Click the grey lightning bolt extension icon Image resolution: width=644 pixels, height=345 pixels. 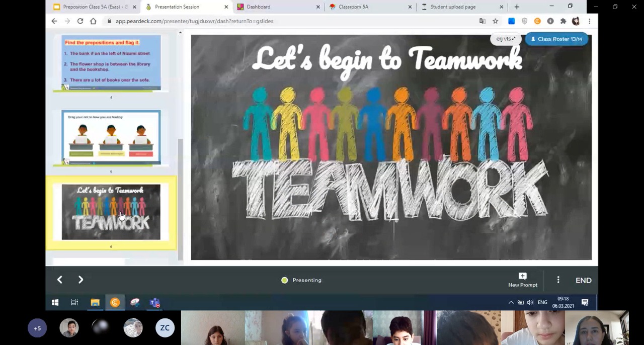pyautogui.click(x=550, y=21)
